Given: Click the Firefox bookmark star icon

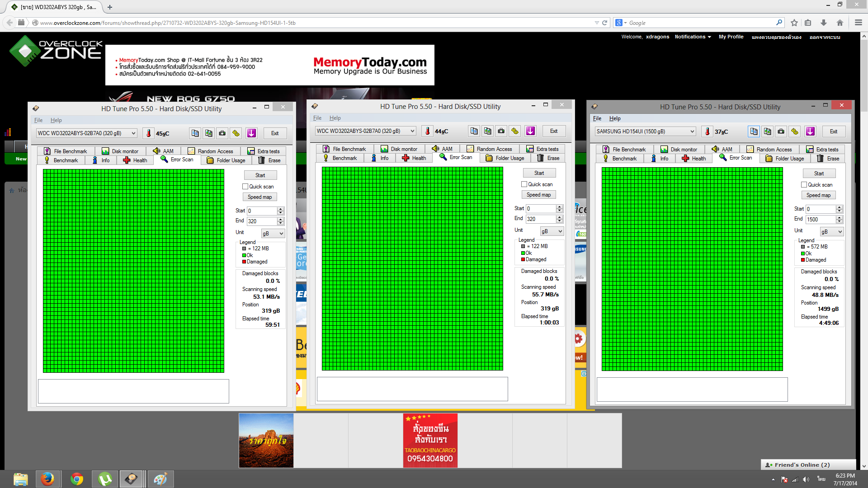Looking at the screenshot, I should (x=794, y=23).
